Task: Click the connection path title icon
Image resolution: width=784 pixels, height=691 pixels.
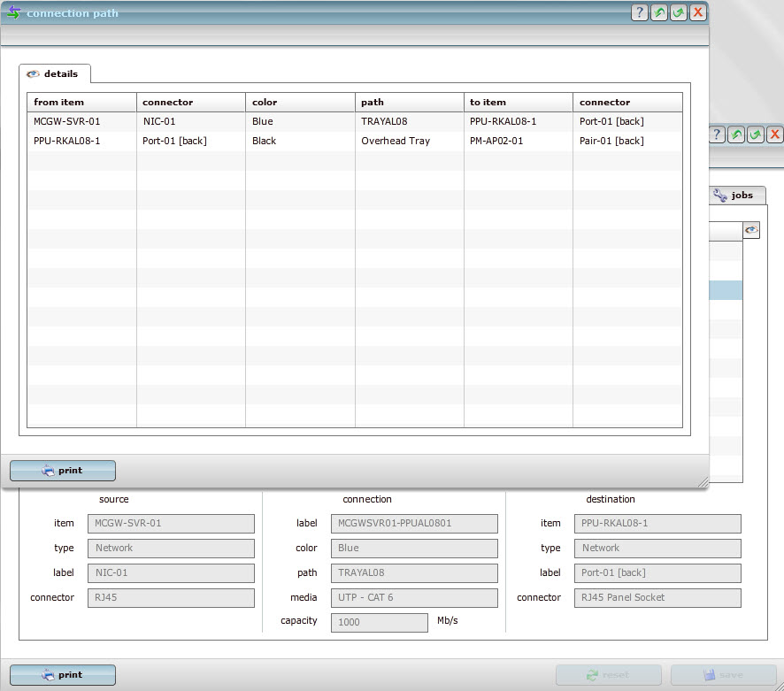Action: pyautogui.click(x=13, y=12)
